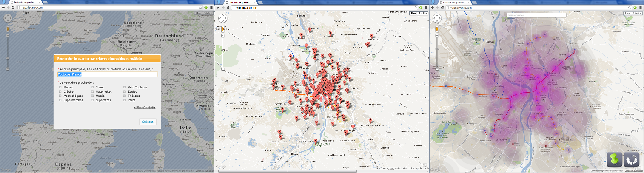Click the zoom slider handle on the left map
This screenshot has width=644, height=173.
[x=8, y=58]
